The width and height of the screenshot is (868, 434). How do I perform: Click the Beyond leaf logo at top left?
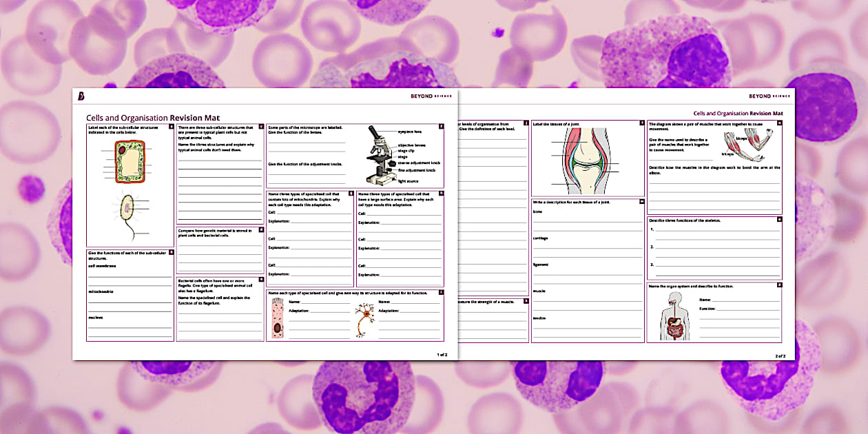click(x=80, y=96)
